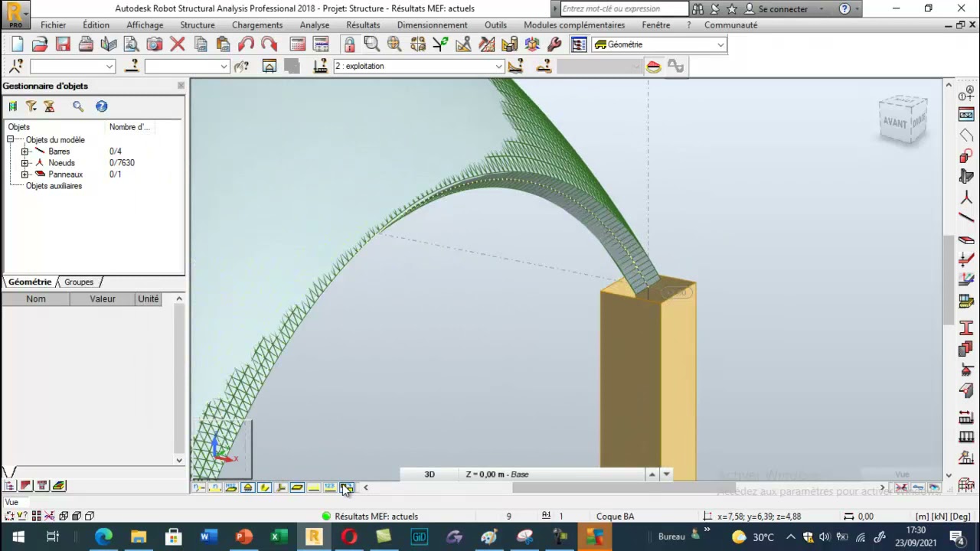The image size is (980, 551).
Task: Click Se connecter sign-in button
Action: pyautogui.click(x=776, y=8)
